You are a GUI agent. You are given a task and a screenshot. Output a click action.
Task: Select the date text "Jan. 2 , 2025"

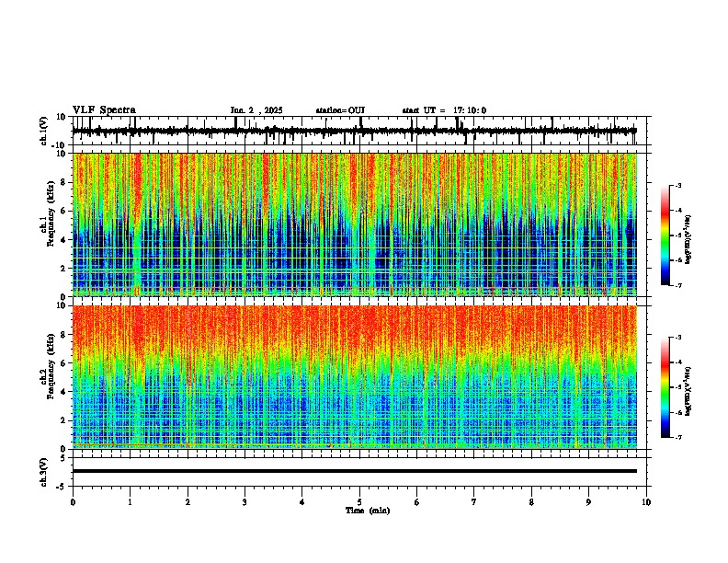coord(256,110)
